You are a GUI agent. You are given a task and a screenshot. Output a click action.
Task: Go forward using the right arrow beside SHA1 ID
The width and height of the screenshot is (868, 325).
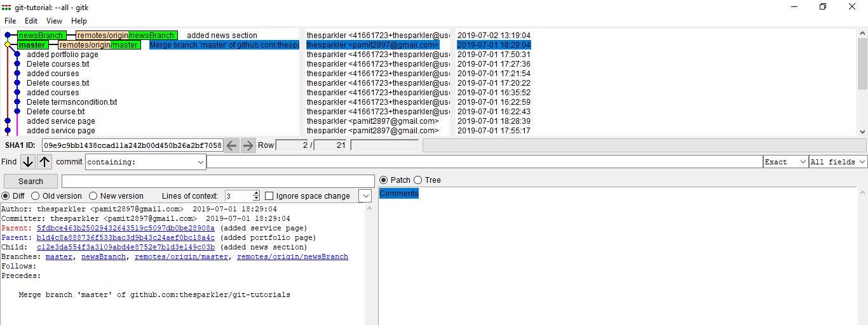click(x=248, y=145)
